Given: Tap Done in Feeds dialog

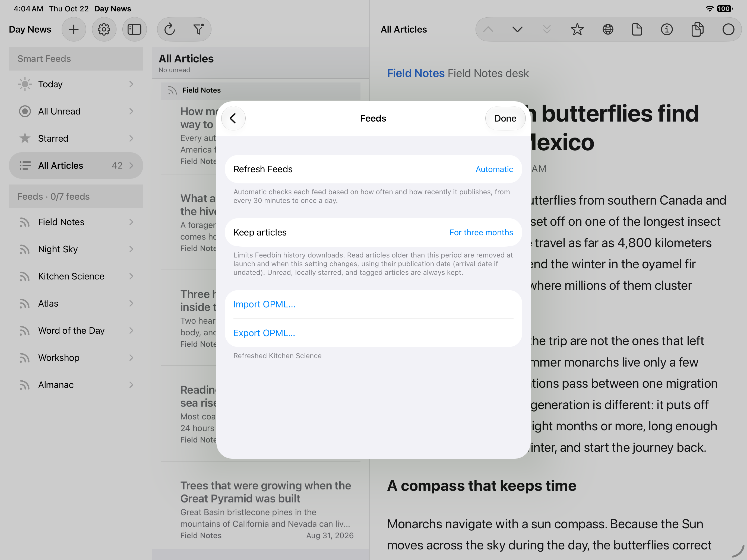Looking at the screenshot, I should click(x=505, y=119).
